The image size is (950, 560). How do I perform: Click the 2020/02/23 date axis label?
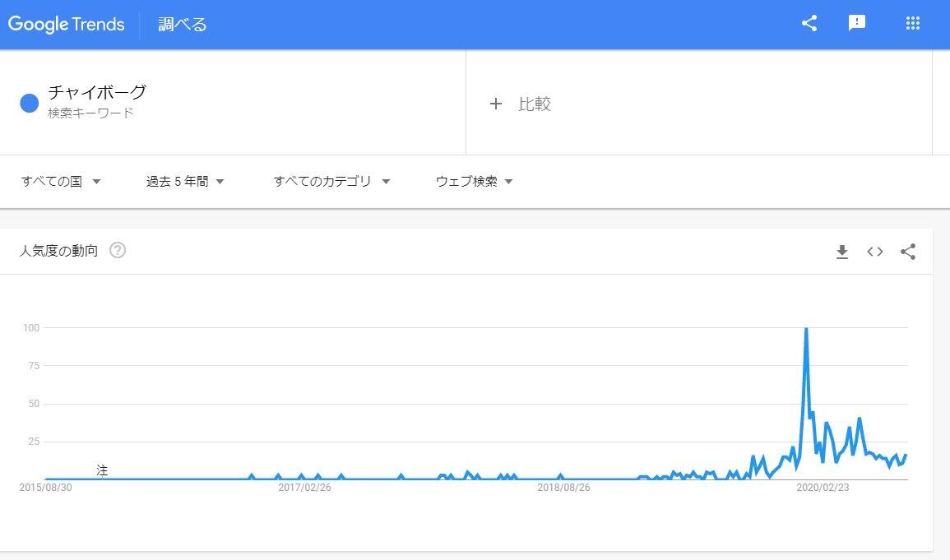(x=823, y=488)
